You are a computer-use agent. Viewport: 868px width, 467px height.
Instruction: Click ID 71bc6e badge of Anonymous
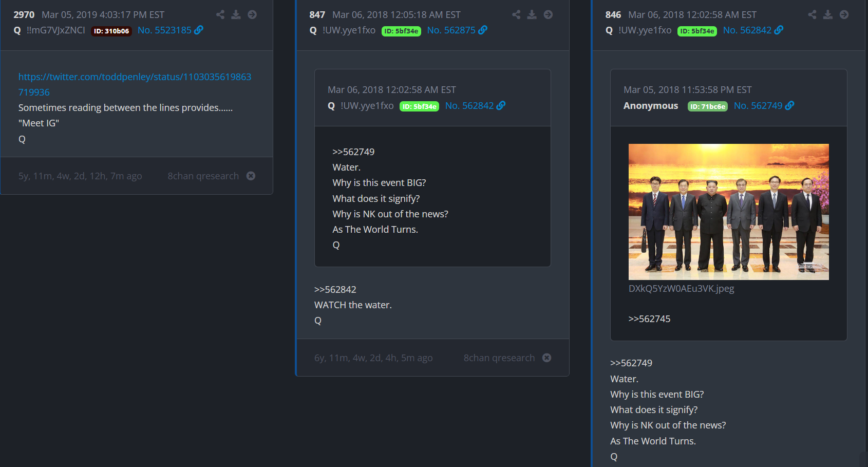click(708, 106)
